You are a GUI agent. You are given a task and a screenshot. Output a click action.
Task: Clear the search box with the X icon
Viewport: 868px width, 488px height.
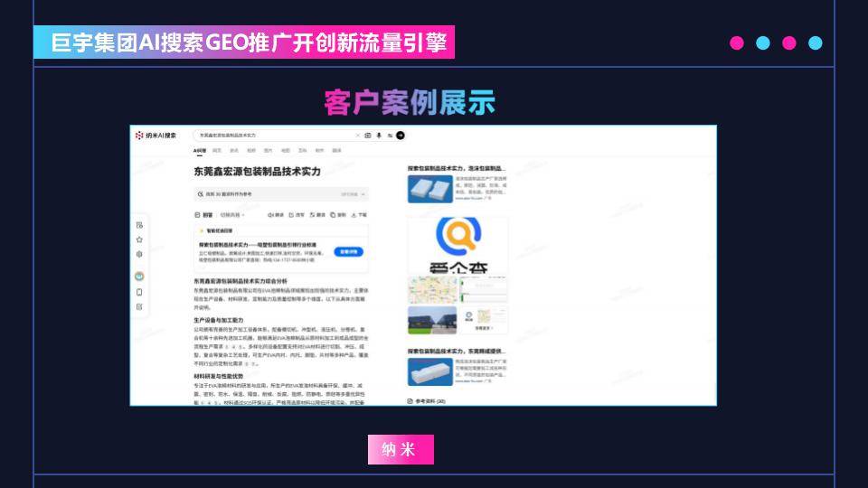[358, 135]
